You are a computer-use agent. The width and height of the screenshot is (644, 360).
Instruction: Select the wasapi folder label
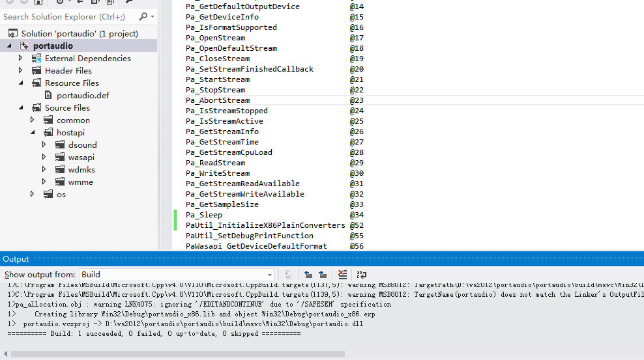(x=81, y=157)
